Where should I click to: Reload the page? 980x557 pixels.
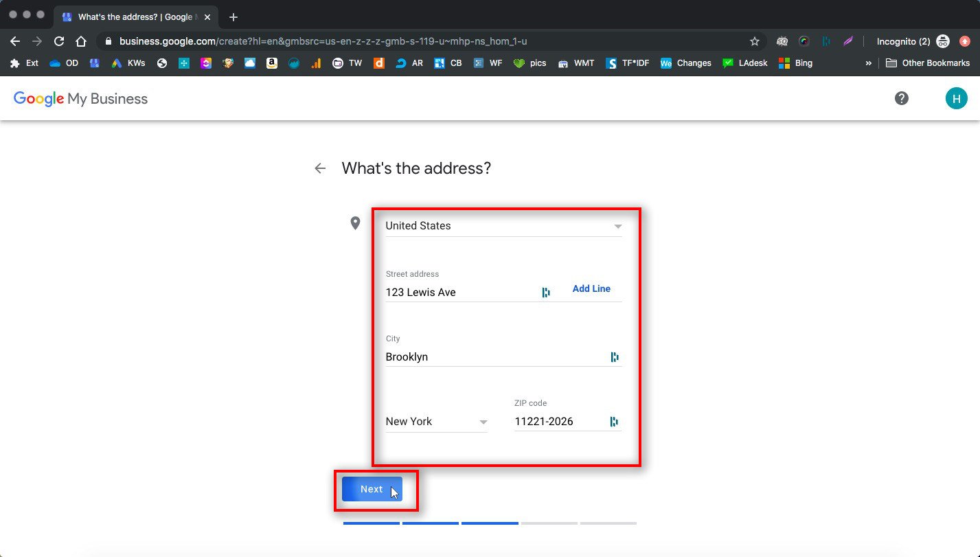point(58,41)
